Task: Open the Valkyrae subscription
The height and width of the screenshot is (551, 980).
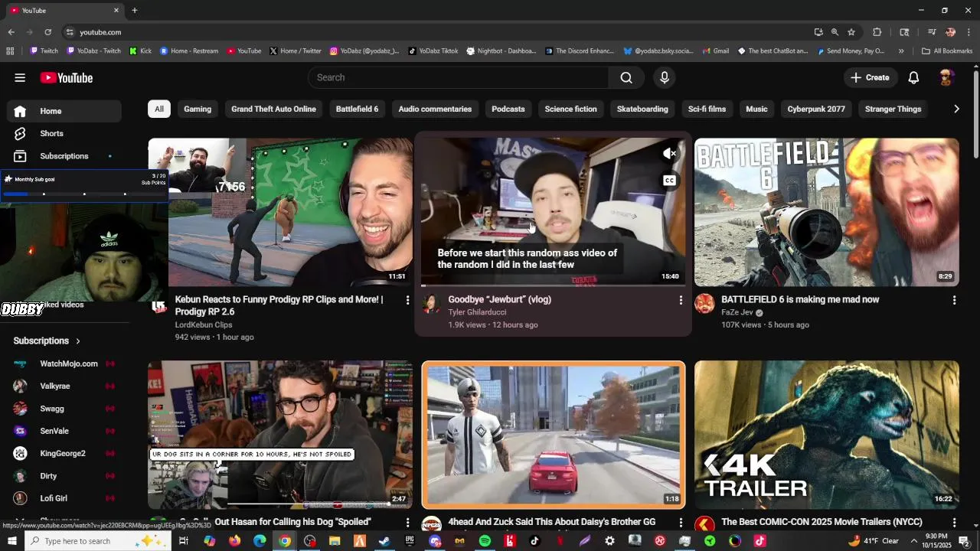Action: 64,386
